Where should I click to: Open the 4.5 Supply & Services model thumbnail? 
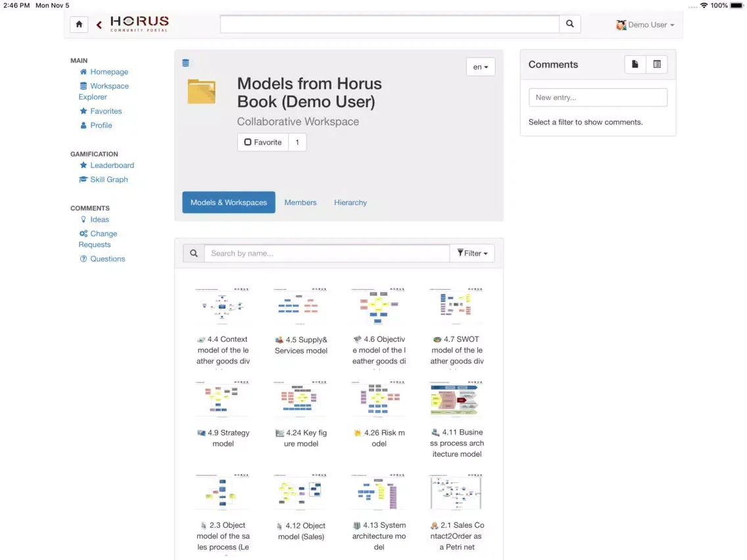click(x=300, y=306)
